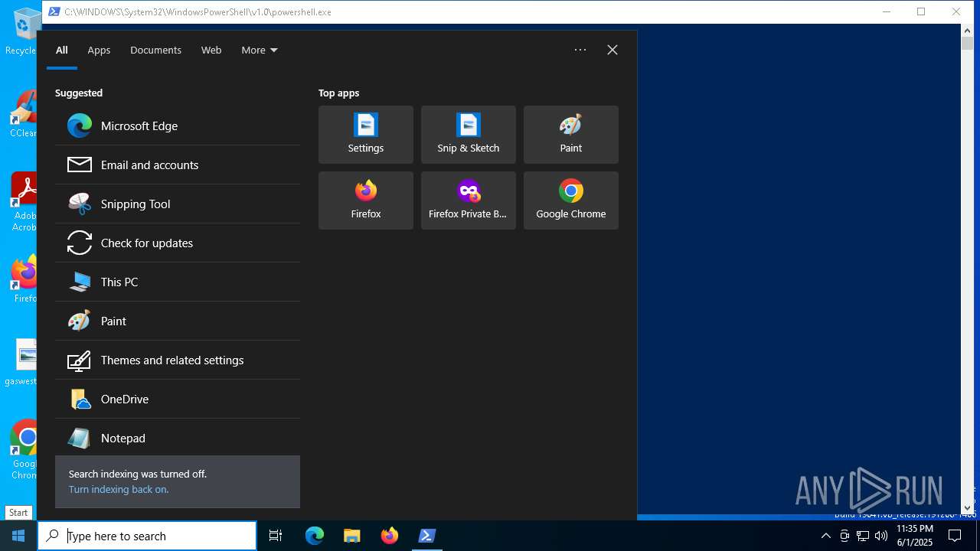Launch Firefox tile in Top apps
The height and width of the screenshot is (551, 980).
click(x=366, y=201)
